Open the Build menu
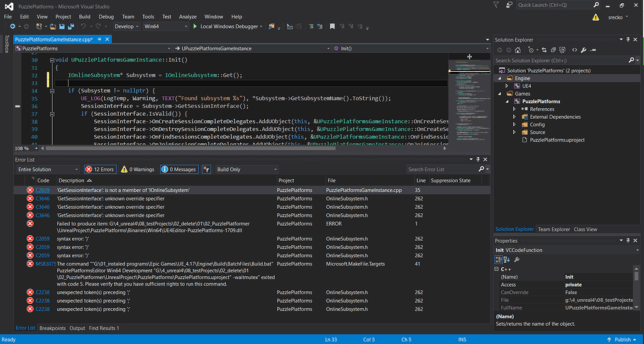The height and width of the screenshot is (344, 644). tap(84, 16)
